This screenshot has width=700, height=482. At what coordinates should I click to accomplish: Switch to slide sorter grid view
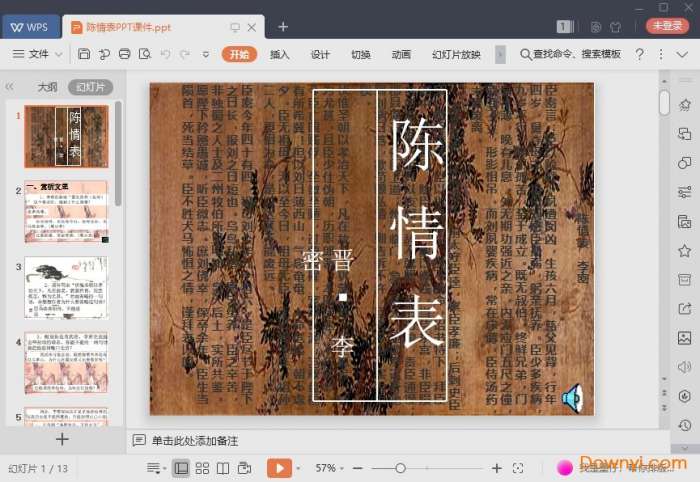click(202, 468)
